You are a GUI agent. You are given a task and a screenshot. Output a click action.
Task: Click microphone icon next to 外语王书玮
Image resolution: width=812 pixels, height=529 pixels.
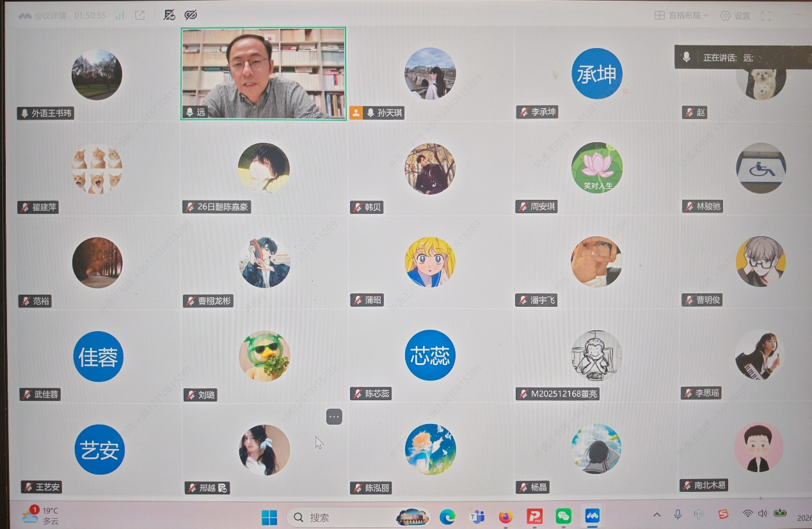coord(25,113)
